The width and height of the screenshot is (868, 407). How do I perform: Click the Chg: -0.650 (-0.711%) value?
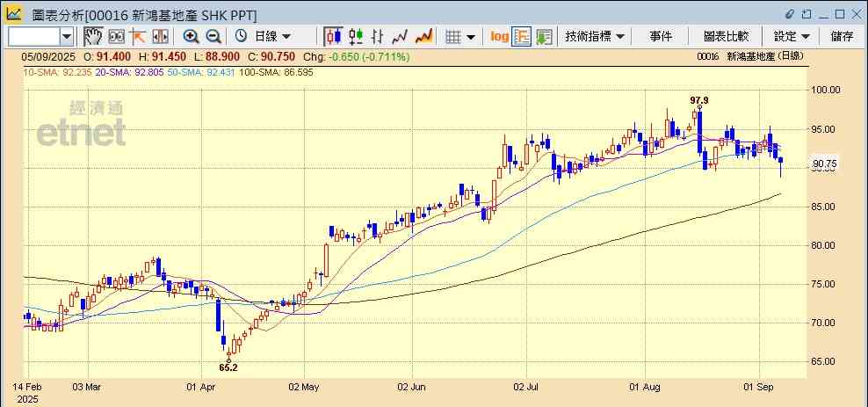(358, 56)
